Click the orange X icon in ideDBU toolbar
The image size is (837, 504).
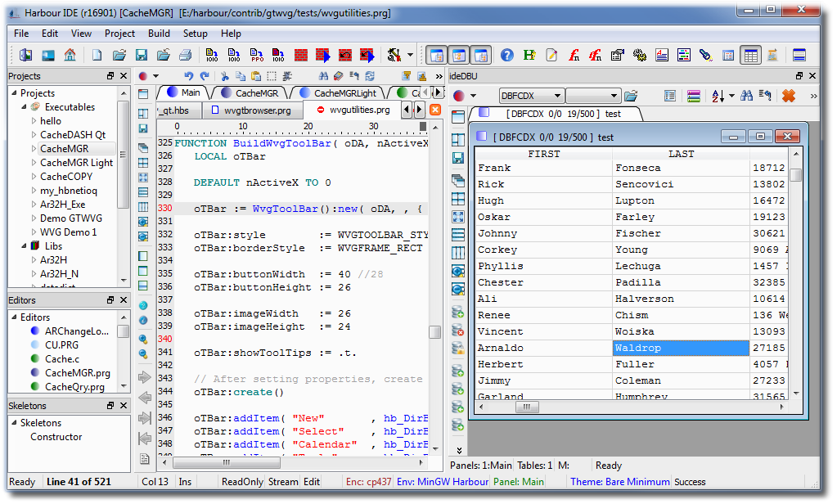(789, 96)
